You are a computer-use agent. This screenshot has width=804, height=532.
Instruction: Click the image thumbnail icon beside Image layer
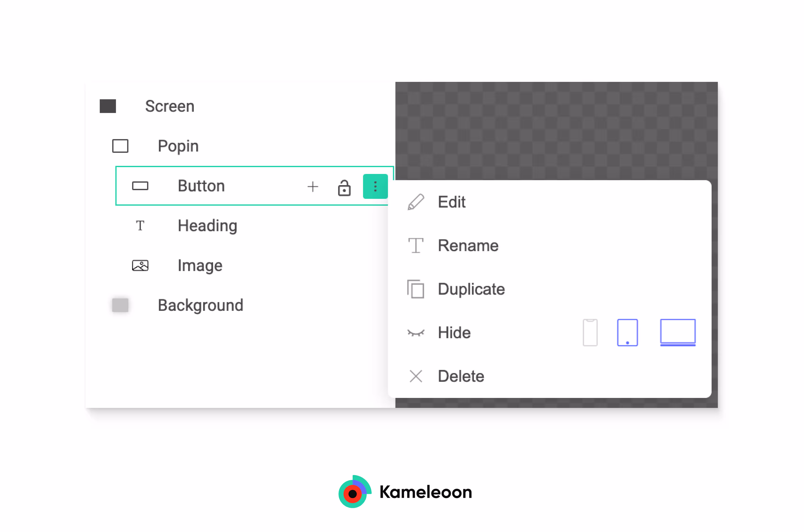140,265
